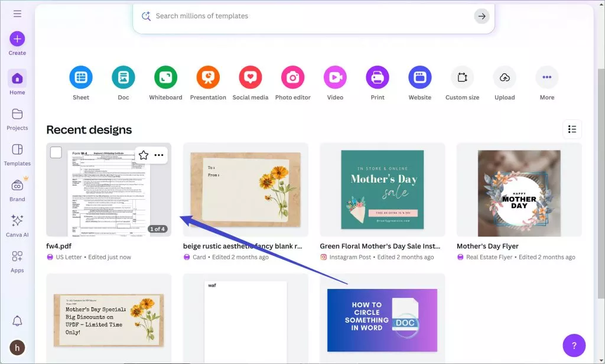
Task: Expand the More design types menu
Action: [x=547, y=77]
